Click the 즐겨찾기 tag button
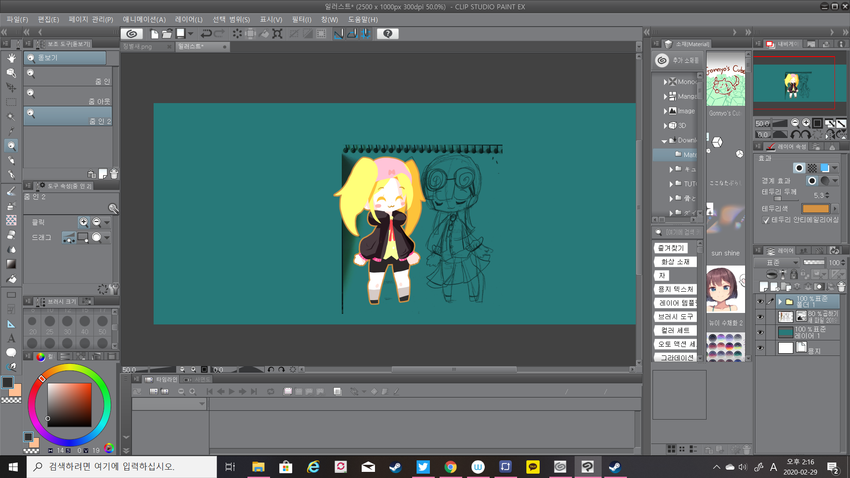The image size is (850, 478). pyautogui.click(x=671, y=248)
